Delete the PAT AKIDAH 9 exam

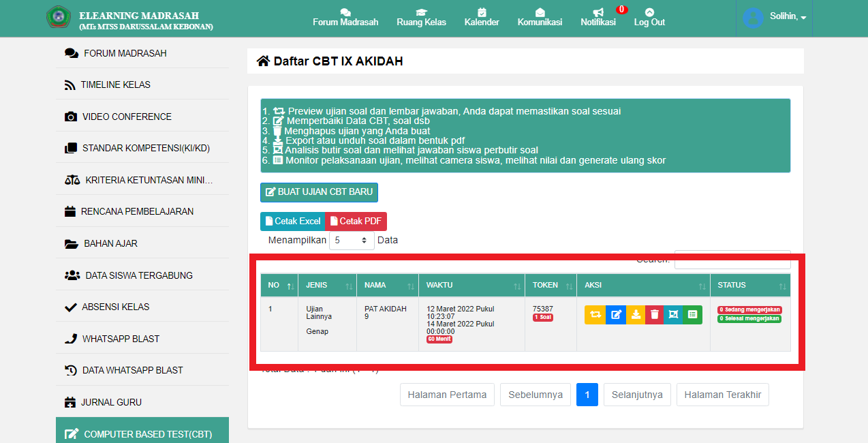click(655, 314)
